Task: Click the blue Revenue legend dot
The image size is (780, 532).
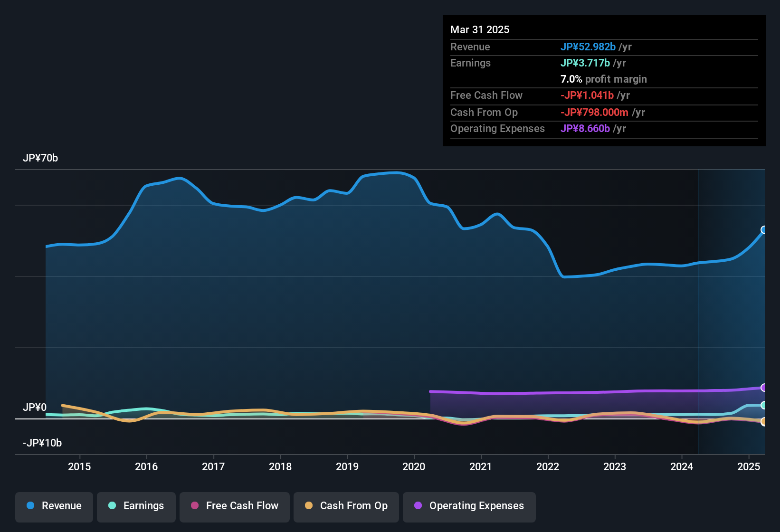Action: point(30,505)
